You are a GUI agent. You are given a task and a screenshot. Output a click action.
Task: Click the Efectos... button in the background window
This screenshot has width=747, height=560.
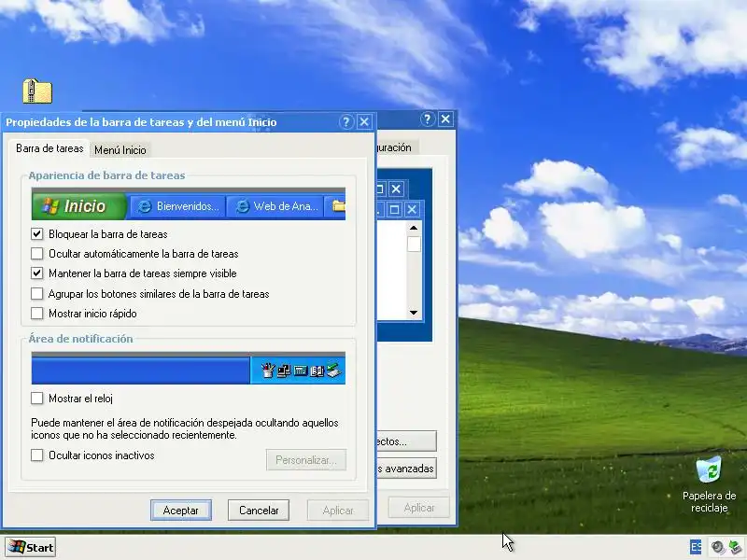coord(406,441)
